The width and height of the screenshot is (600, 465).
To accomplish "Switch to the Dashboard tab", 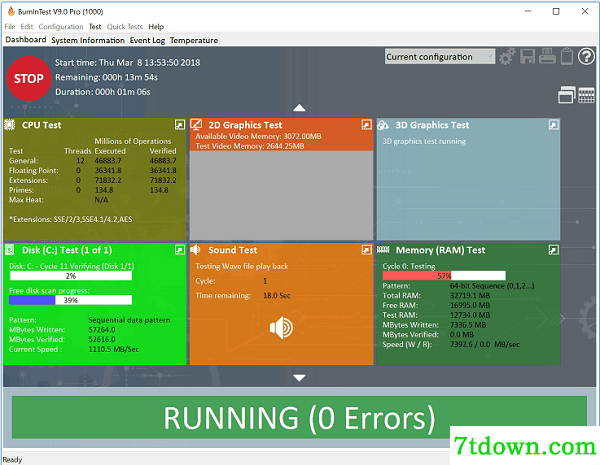I will [26, 40].
